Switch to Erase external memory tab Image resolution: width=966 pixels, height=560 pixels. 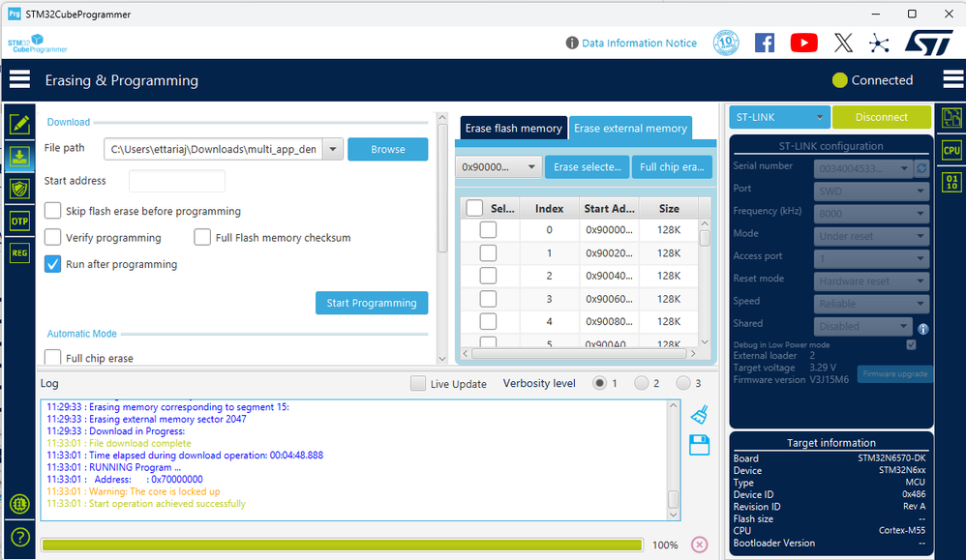630,128
